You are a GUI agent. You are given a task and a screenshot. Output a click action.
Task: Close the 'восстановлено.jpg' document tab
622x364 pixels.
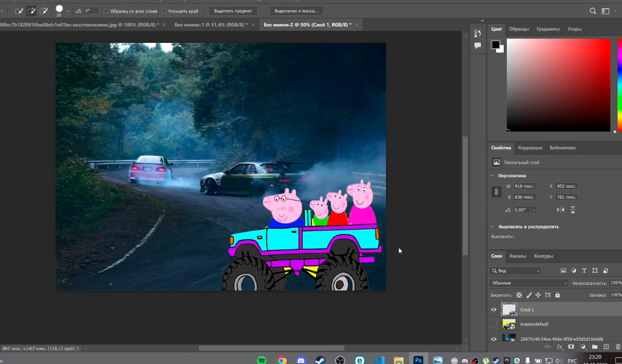point(164,25)
